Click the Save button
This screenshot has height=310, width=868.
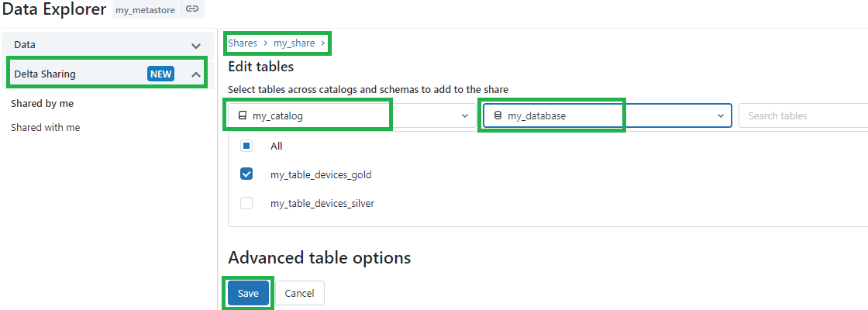[248, 294]
